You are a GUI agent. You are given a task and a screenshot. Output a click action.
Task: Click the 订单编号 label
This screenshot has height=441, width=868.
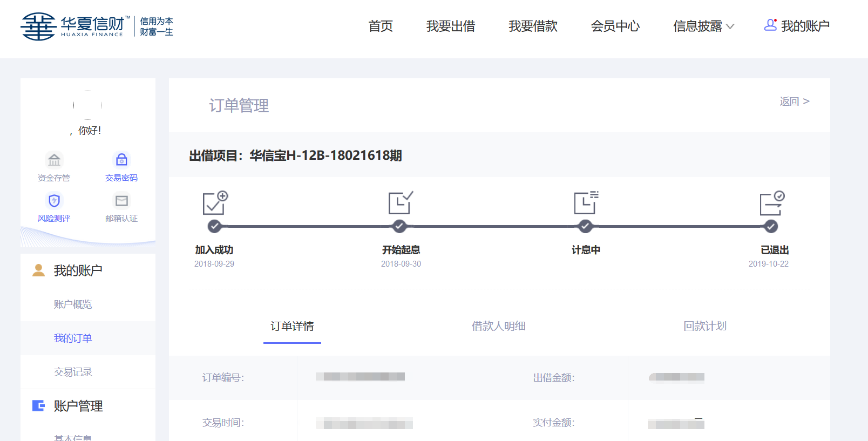tap(223, 378)
